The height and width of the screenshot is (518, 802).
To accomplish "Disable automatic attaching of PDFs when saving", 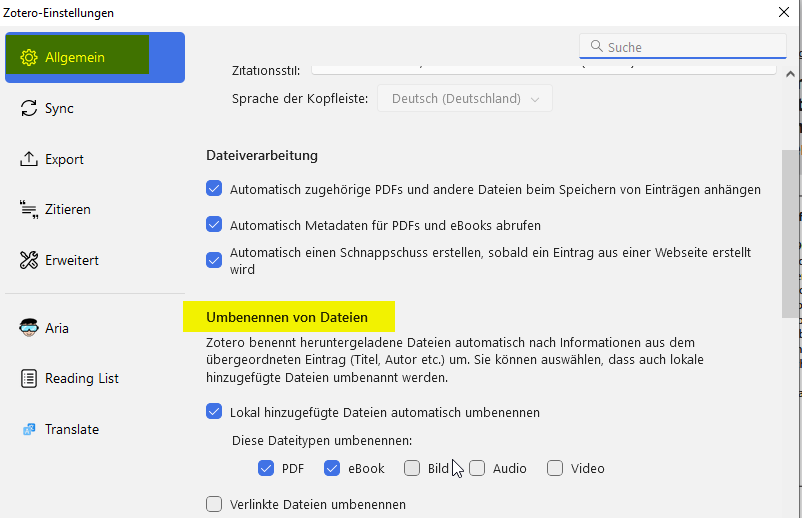I will (214, 188).
